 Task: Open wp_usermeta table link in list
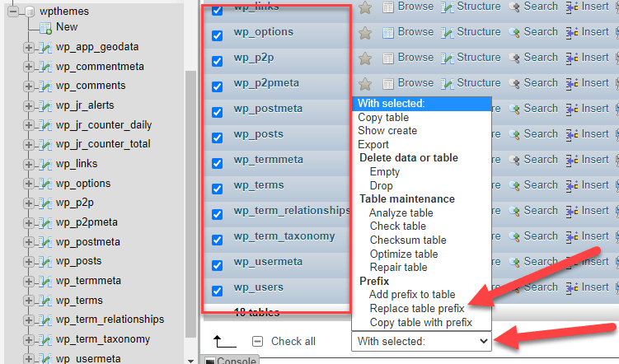click(268, 262)
